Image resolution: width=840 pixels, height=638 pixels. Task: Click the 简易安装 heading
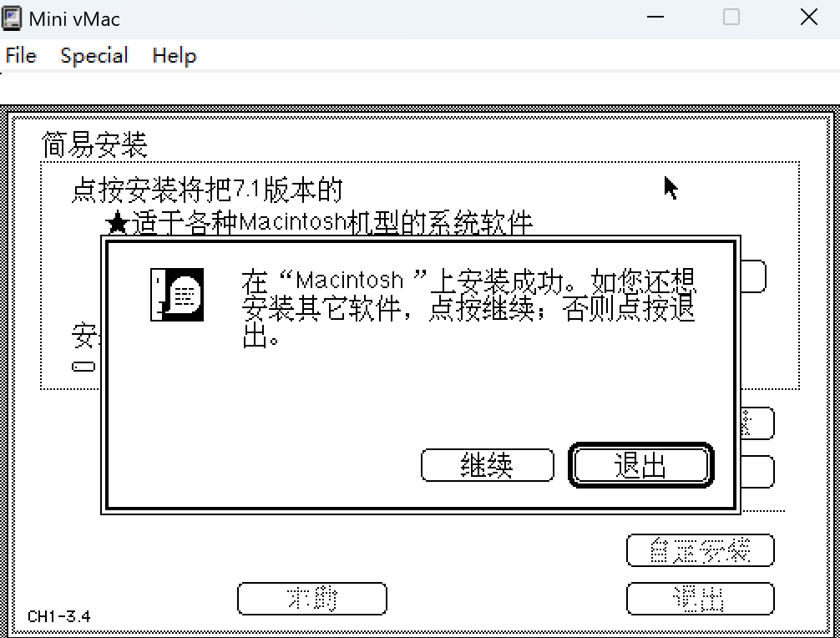click(94, 145)
